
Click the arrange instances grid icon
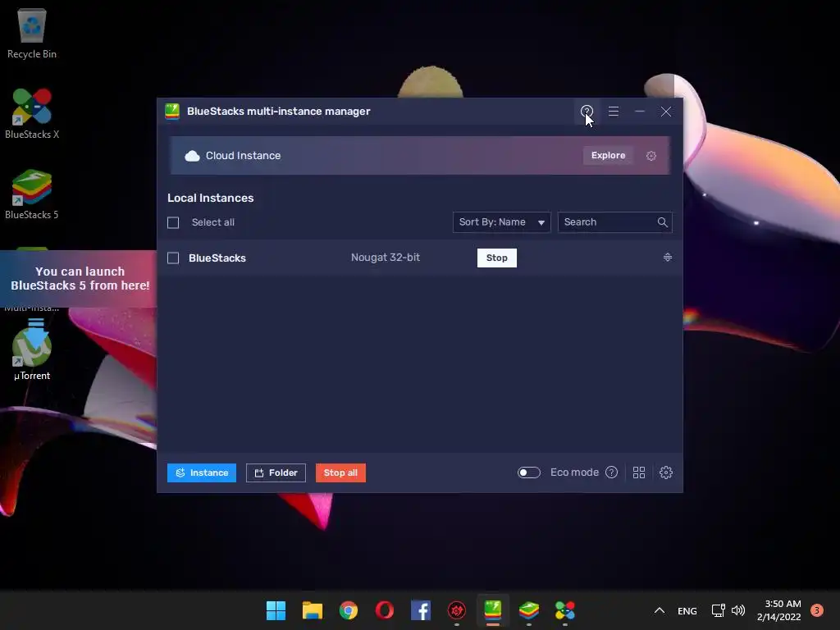[x=638, y=472]
